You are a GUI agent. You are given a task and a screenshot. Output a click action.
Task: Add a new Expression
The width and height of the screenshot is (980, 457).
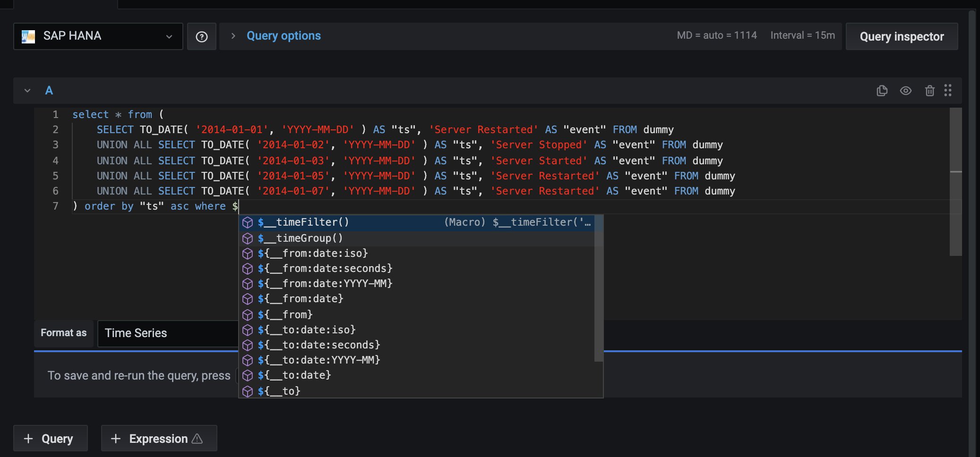click(159, 439)
